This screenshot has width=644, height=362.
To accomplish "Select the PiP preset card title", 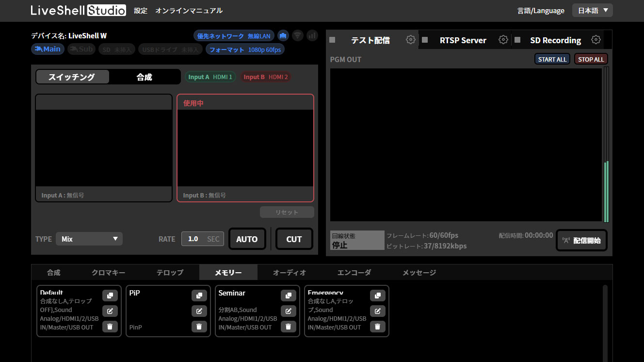I will (x=135, y=293).
